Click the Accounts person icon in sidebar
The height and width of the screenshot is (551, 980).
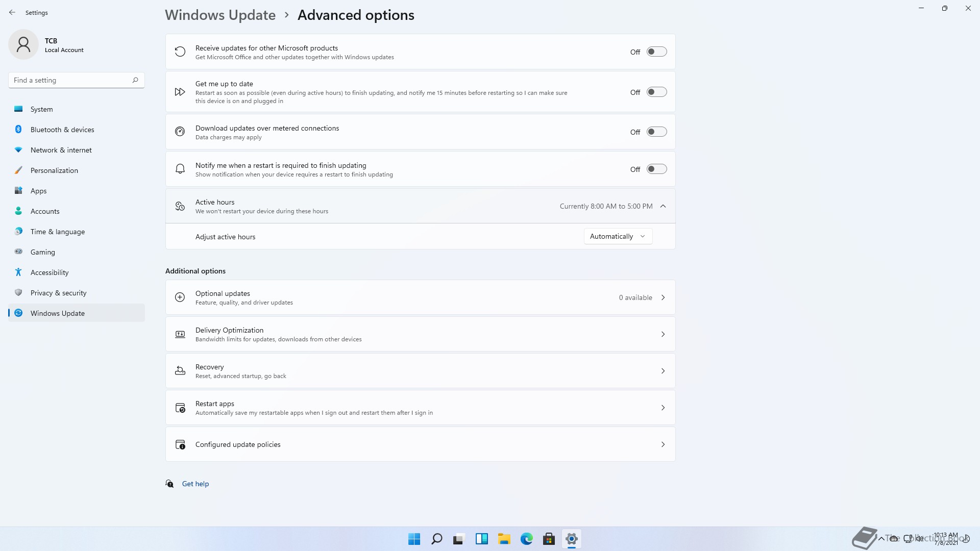pyautogui.click(x=18, y=211)
